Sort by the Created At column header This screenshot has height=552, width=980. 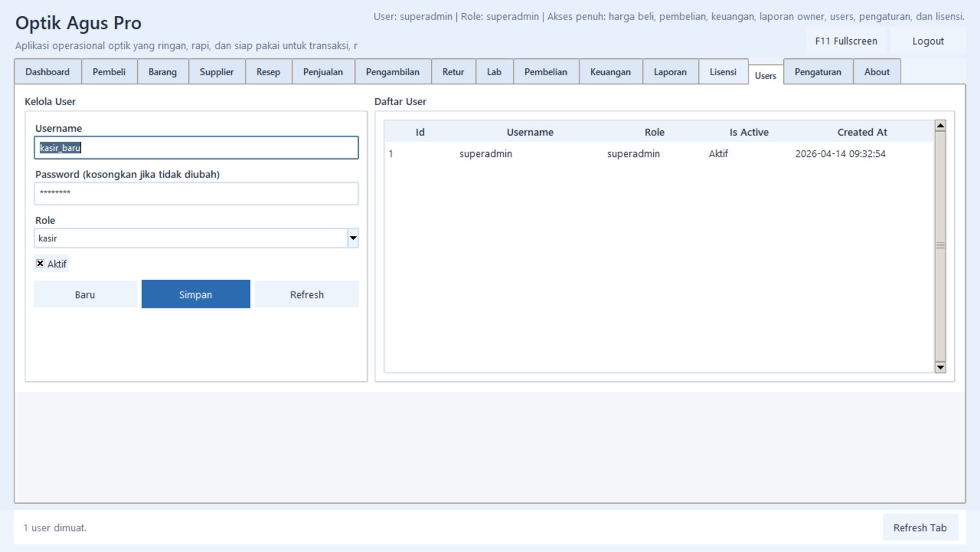click(x=862, y=132)
